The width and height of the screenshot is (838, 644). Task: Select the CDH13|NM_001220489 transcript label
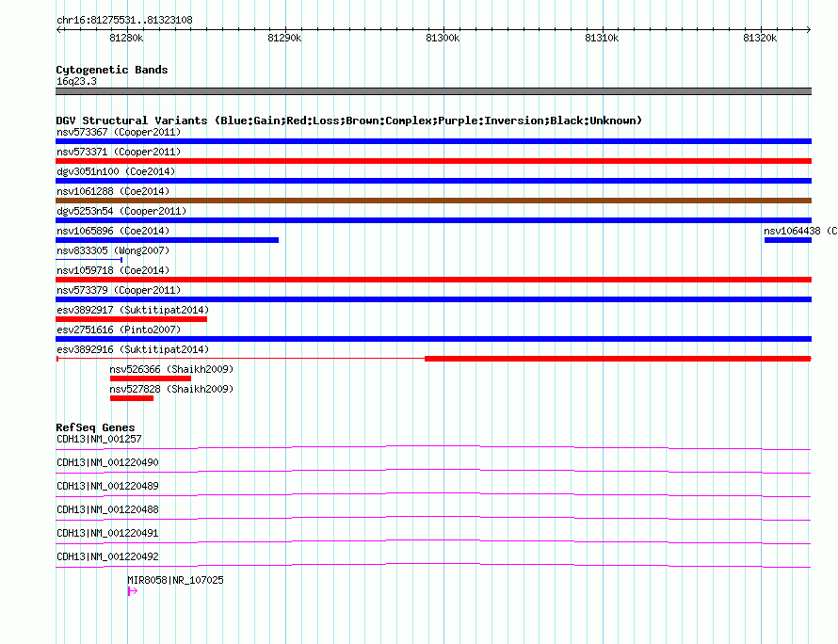point(107,486)
